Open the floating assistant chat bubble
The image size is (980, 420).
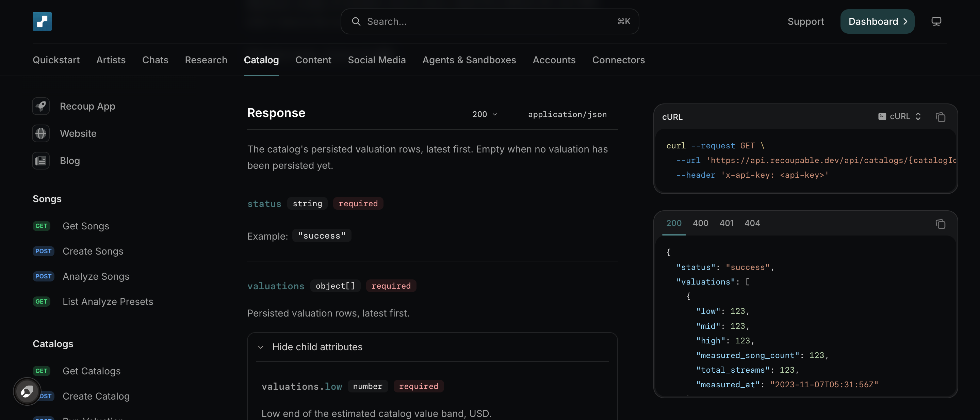point(27,391)
